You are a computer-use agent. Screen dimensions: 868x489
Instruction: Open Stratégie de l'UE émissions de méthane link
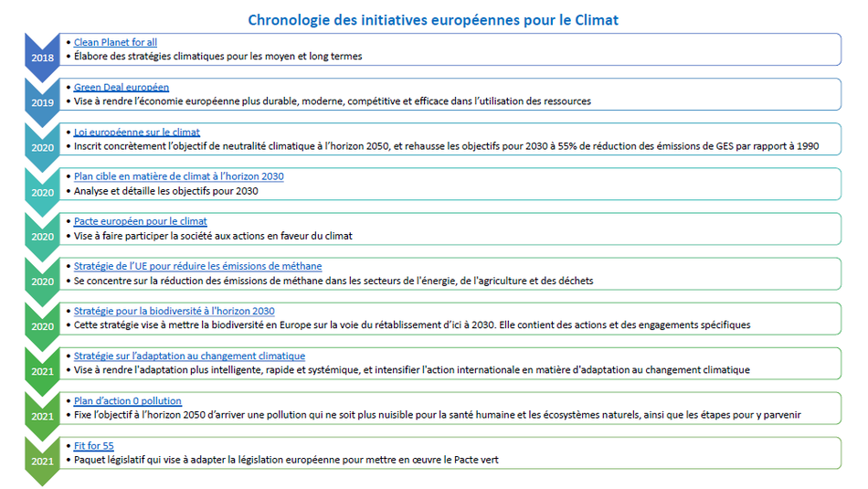(x=197, y=266)
